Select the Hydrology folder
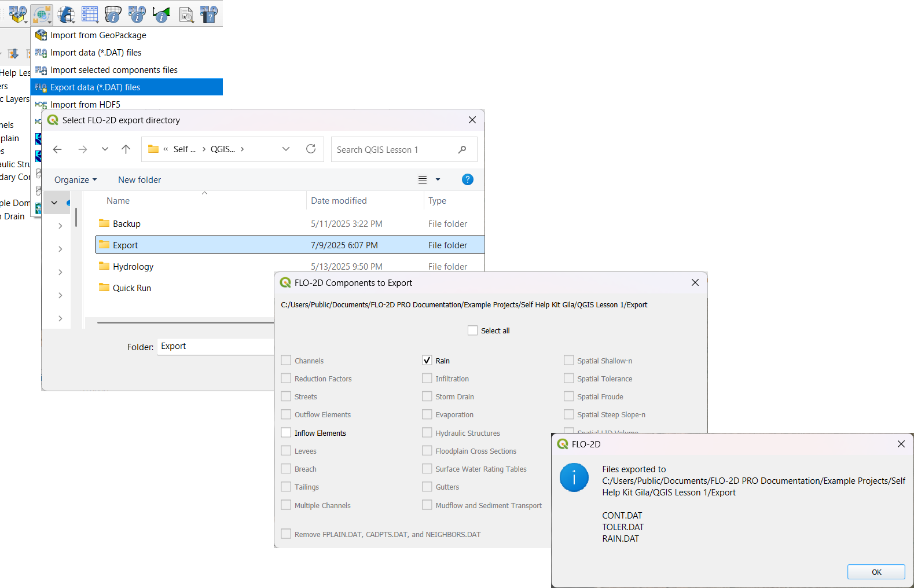The width and height of the screenshot is (914, 588). tap(133, 267)
